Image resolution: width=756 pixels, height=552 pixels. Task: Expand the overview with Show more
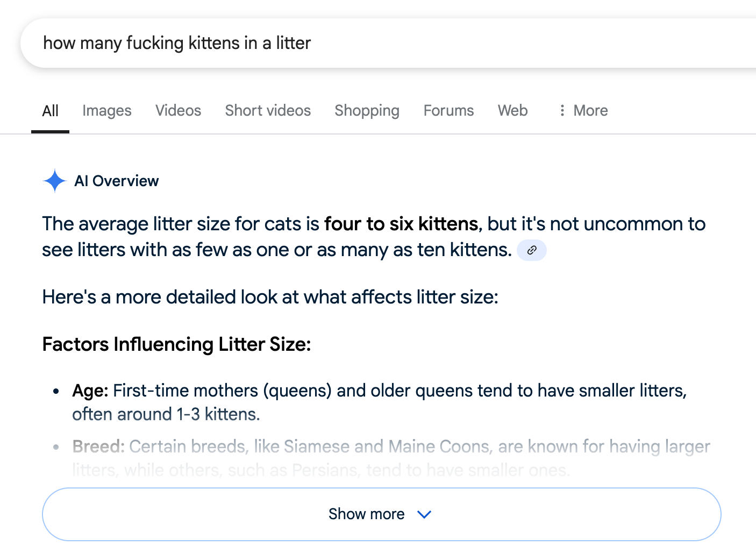click(x=381, y=514)
